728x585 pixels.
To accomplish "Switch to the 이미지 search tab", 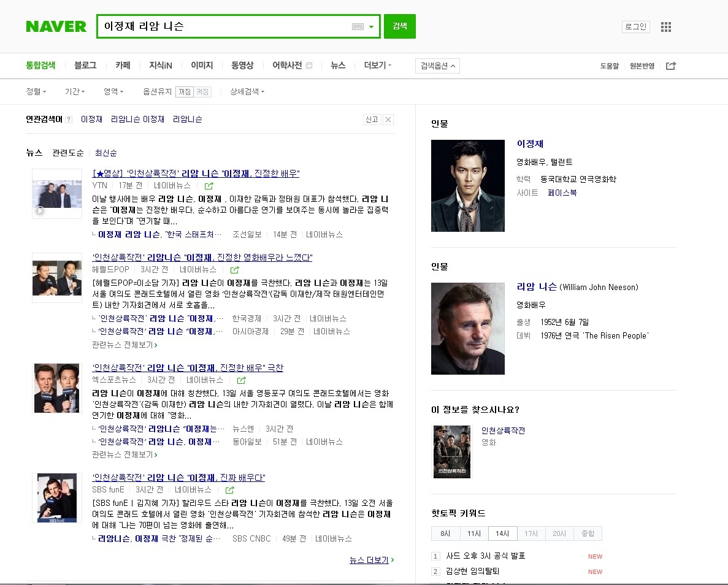I will pos(202,66).
